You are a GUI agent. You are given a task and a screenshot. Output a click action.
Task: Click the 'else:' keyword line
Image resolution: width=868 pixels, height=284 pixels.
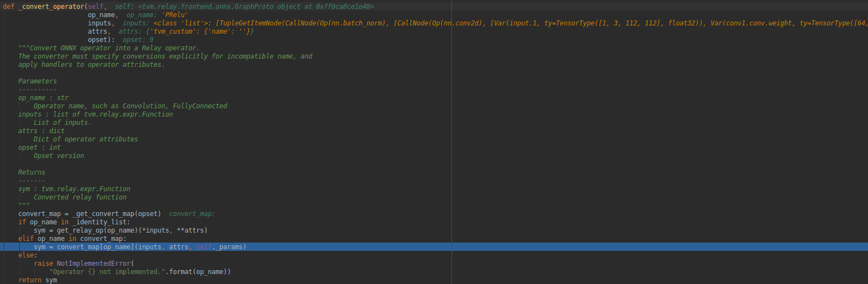point(28,255)
